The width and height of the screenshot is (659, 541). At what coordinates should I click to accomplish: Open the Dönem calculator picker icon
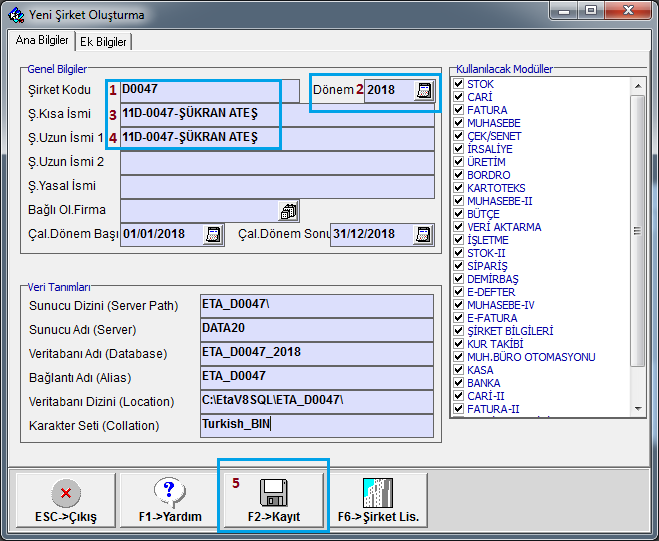pyautogui.click(x=425, y=90)
